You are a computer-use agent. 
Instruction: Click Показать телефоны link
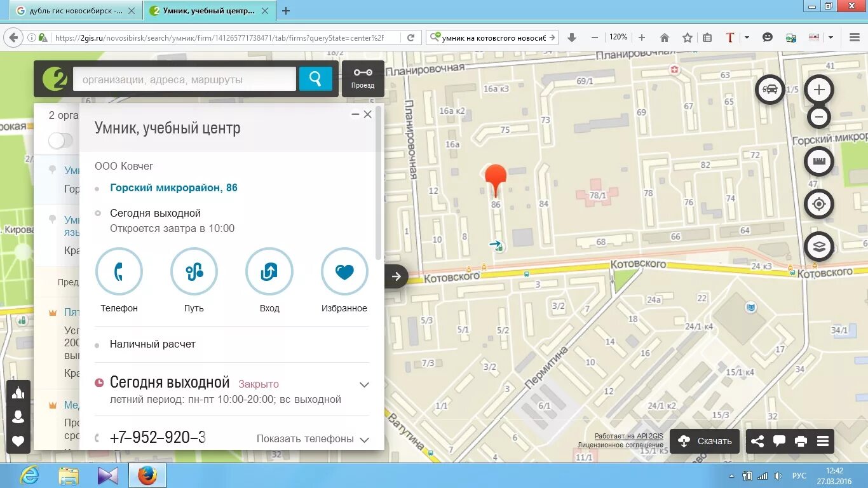pyautogui.click(x=305, y=439)
